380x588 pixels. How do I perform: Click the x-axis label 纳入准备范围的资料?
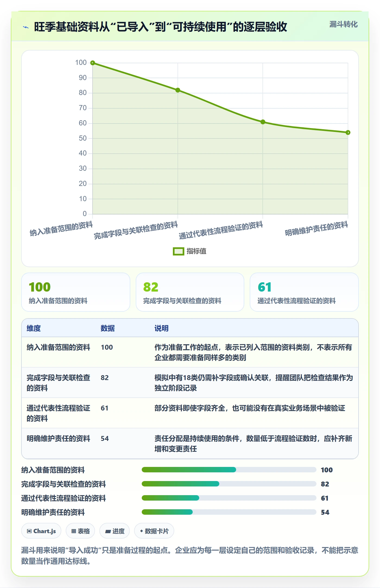click(61, 229)
